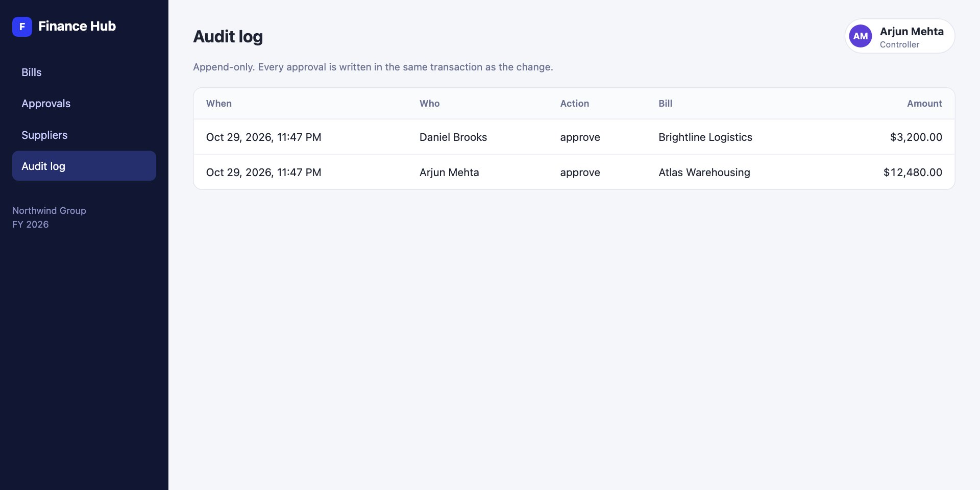
Task: Click the FY 2026 label
Action: (x=31, y=225)
